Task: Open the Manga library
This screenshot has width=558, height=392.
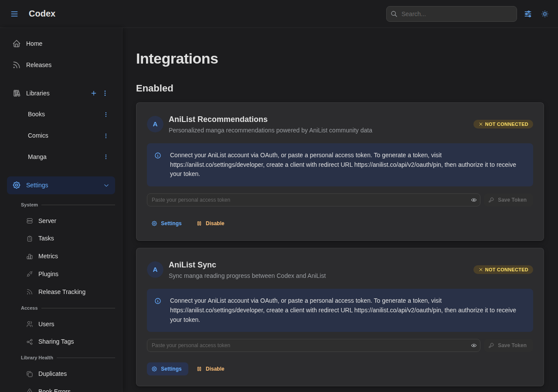Action: point(37,157)
